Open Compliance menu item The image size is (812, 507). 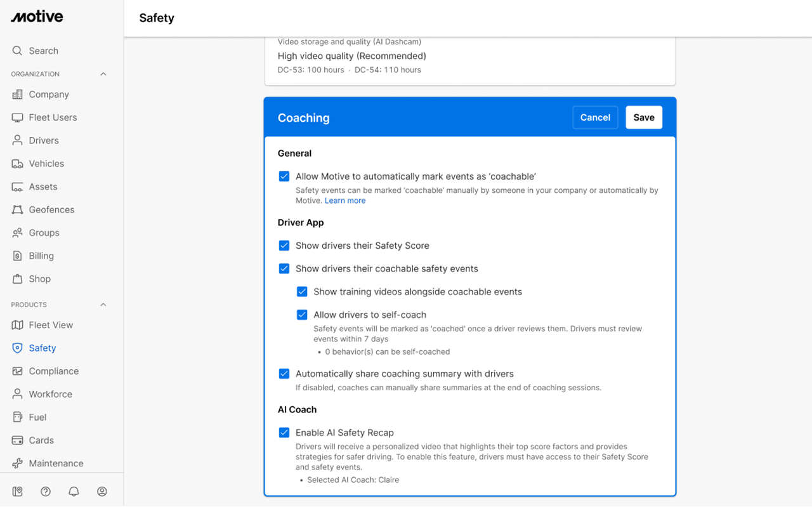pyautogui.click(x=54, y=371)
